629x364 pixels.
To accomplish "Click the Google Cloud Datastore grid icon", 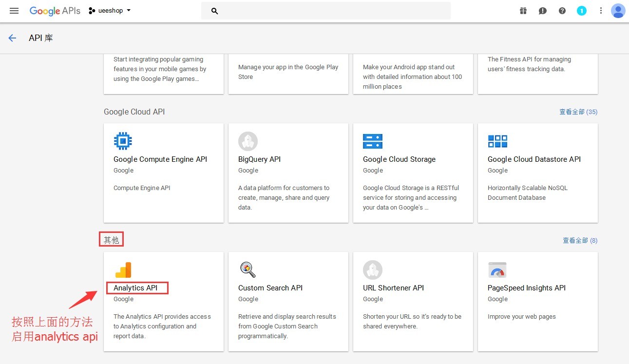I will coord(497,141).
